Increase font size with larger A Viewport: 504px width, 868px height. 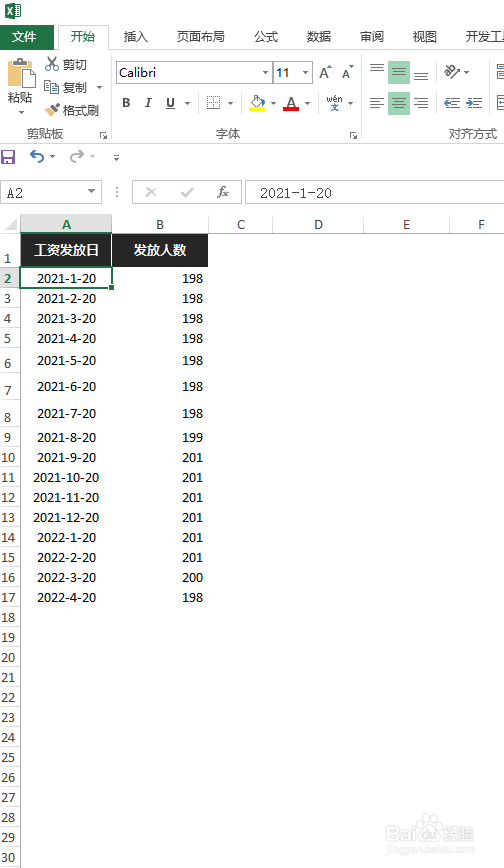pyautogui.click(x=325, y=73)
